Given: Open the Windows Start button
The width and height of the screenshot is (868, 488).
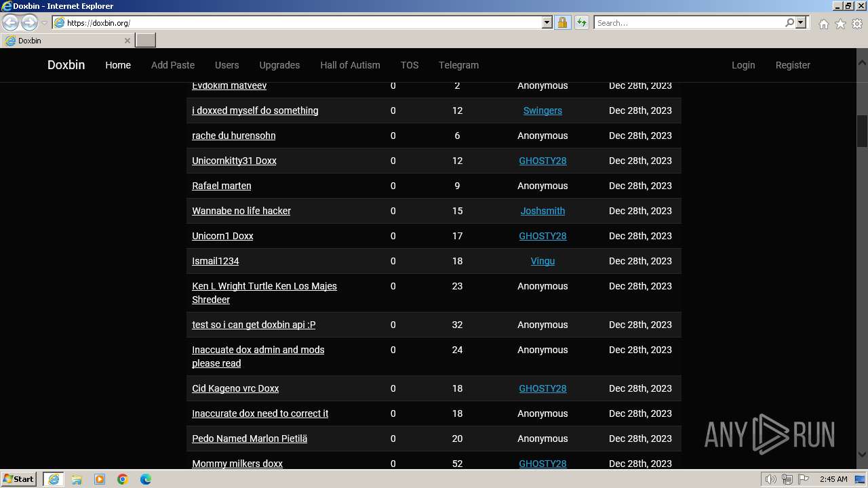Looking at the screenshot, I should pos(19,479).
